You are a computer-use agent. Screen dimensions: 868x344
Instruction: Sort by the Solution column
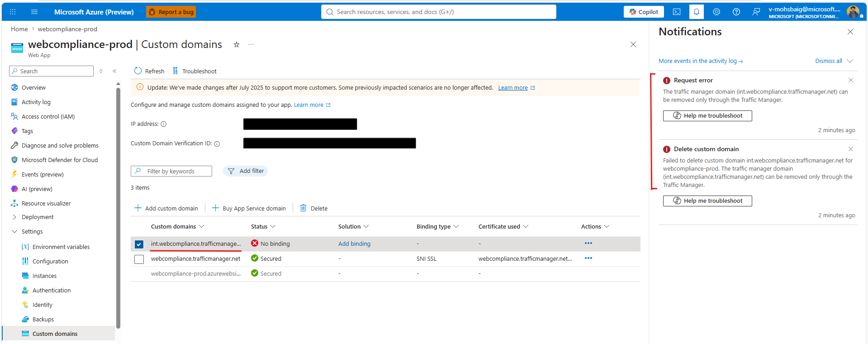354,226
